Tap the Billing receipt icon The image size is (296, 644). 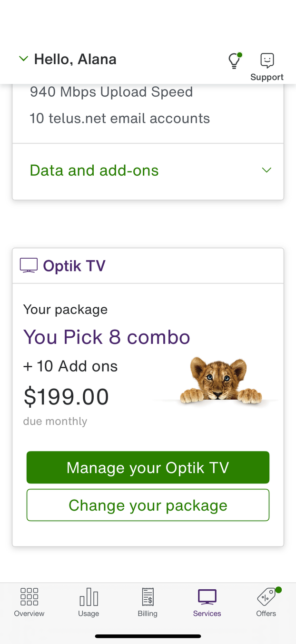point(148,596)
